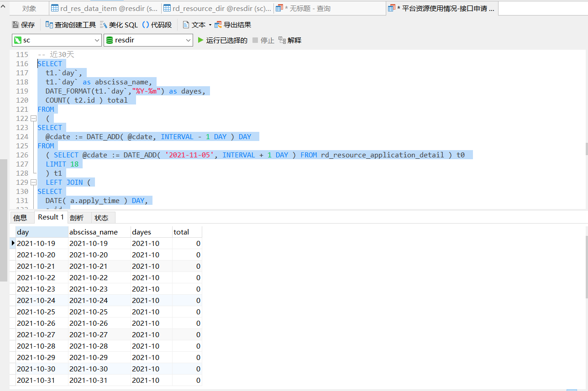588x391 pixels.
Task: Select day cell 2021-10-19
Action: (x=42, y=243)
